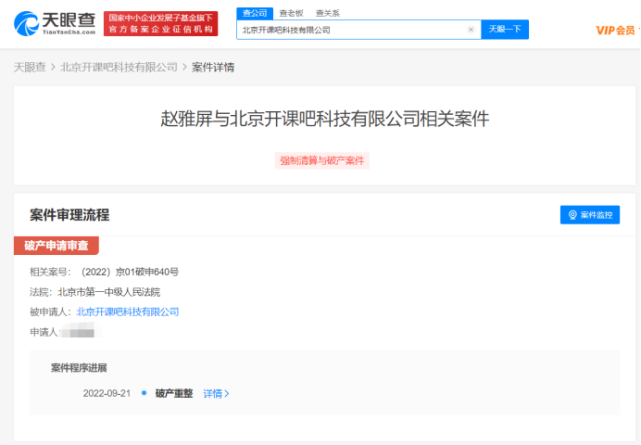641x445 pixels.
Task: Click the case title 赵雅屏与北京开课吧科技有限公司相关案件
Action: (325, 119)
